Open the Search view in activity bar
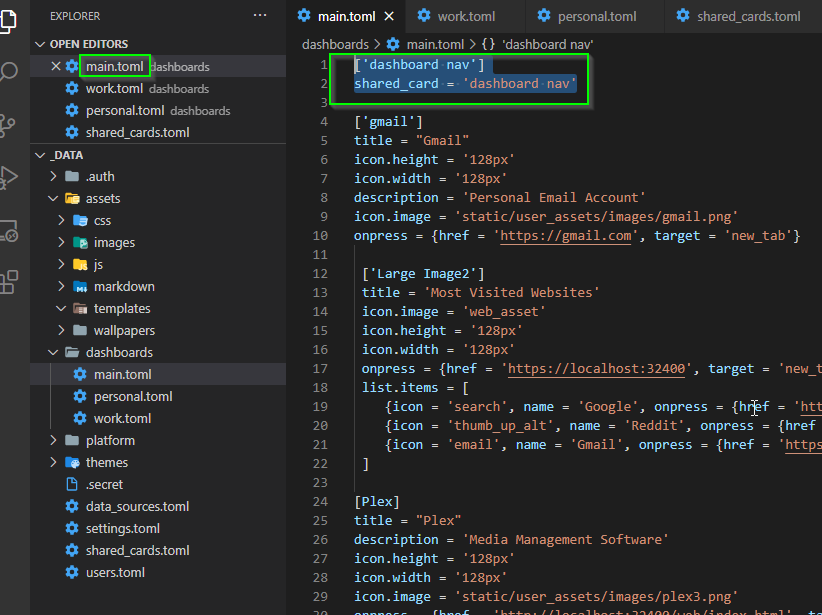The width and height of the screenshot is (822, 615). 8,71
